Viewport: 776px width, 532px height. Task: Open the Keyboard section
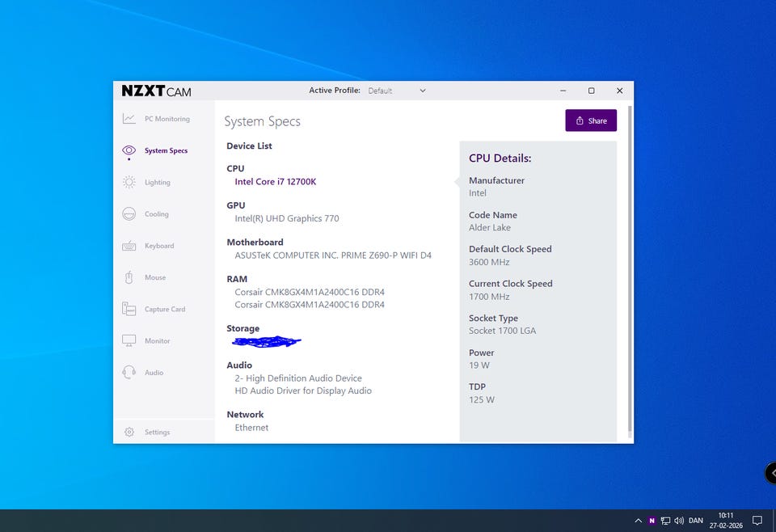click(x=159, y=246)
